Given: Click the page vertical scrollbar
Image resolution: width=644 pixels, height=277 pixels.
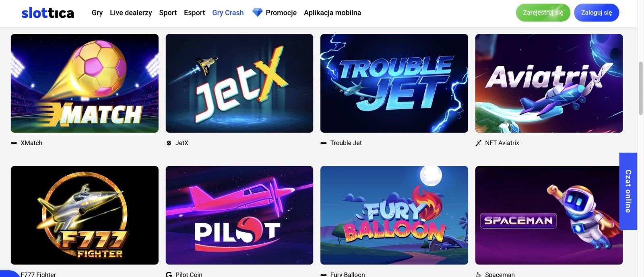Looking at the screenshot, I should tap(641, 89).
